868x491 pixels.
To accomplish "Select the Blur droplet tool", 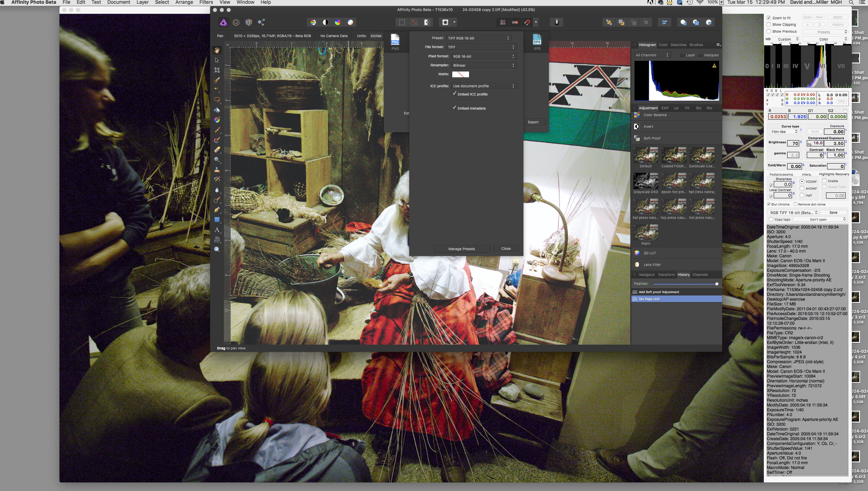I will click(x=217, y=190).
